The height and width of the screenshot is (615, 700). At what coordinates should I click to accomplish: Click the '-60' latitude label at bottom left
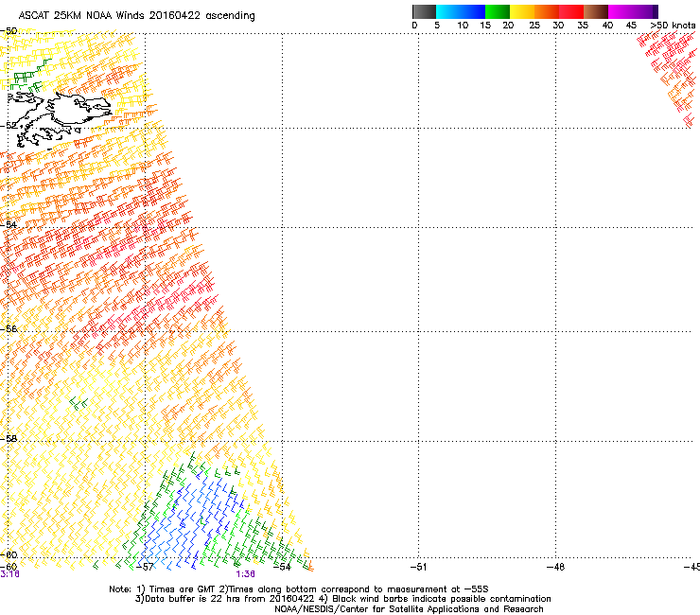click(9, 554)
